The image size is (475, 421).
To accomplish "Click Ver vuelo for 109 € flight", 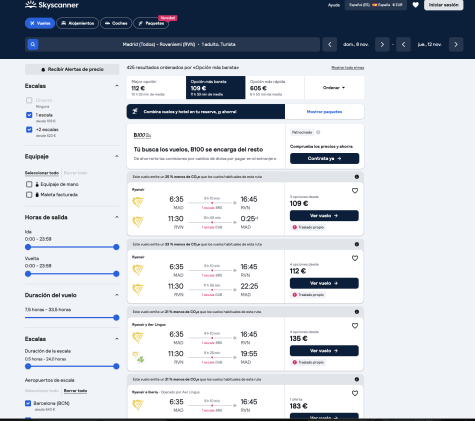I will (324, 216).
